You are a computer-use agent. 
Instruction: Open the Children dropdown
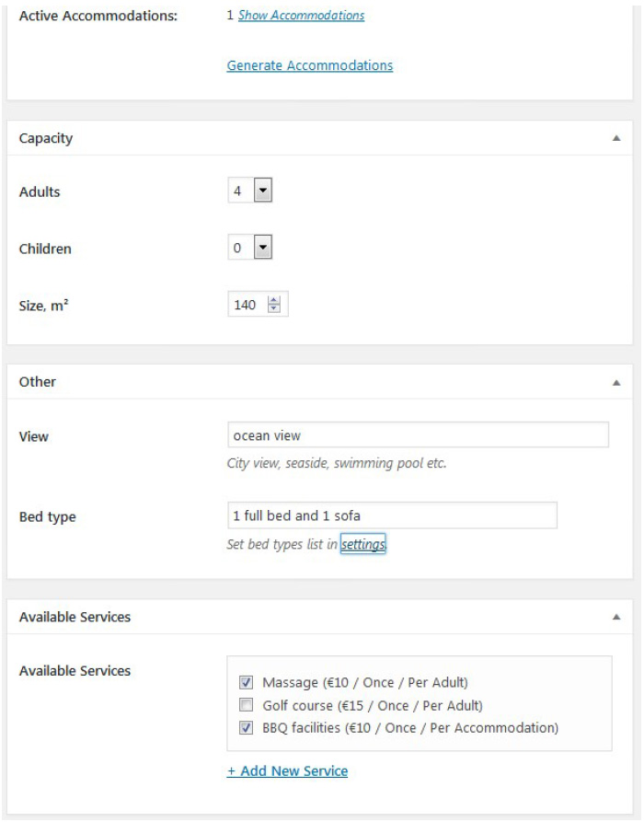[x=262, y=249]
